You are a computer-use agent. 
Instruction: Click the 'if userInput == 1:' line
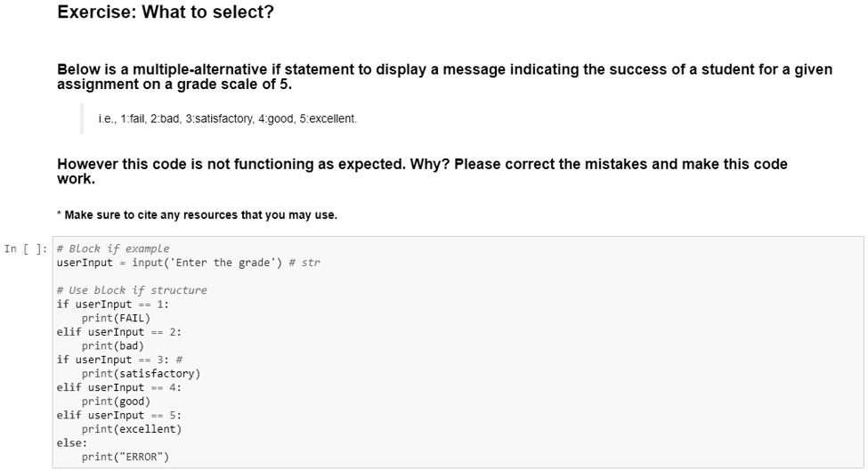pos(113,304)
